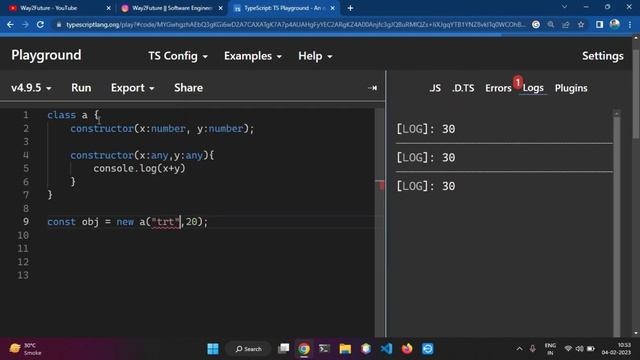Open Firefox from the taskbar
Viewport: 640px width, 360px height.
tap(407, 349)
